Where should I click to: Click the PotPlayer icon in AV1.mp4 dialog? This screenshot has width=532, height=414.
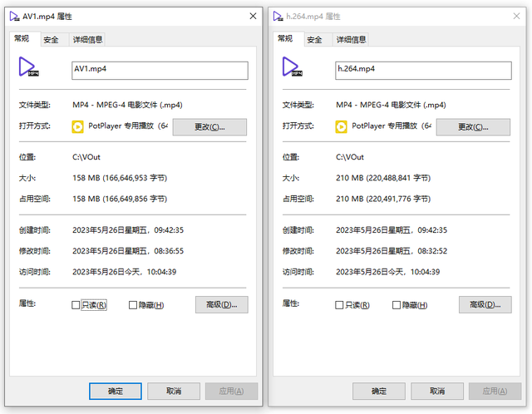(x=77, y=126)
